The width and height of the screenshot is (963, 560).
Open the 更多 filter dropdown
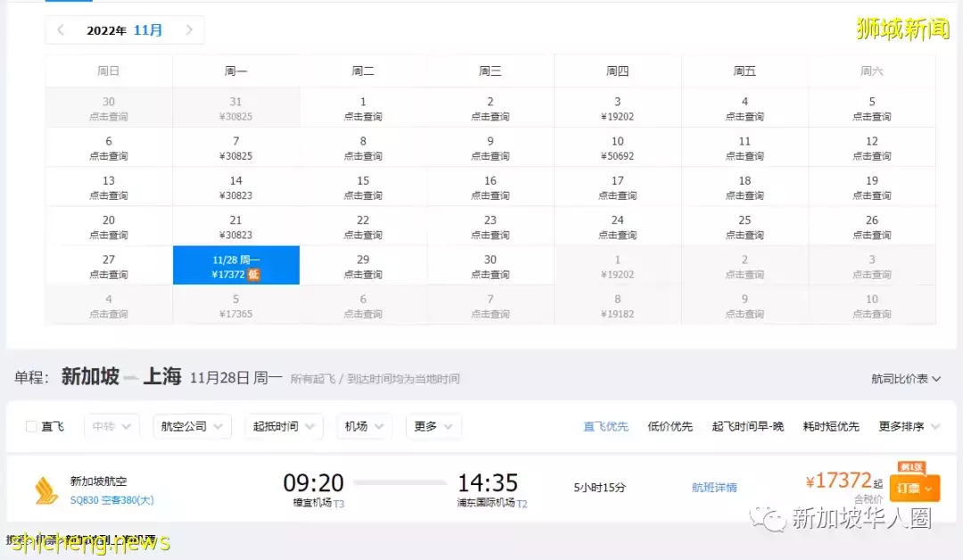pyautogui.click(x=432, y=426)
